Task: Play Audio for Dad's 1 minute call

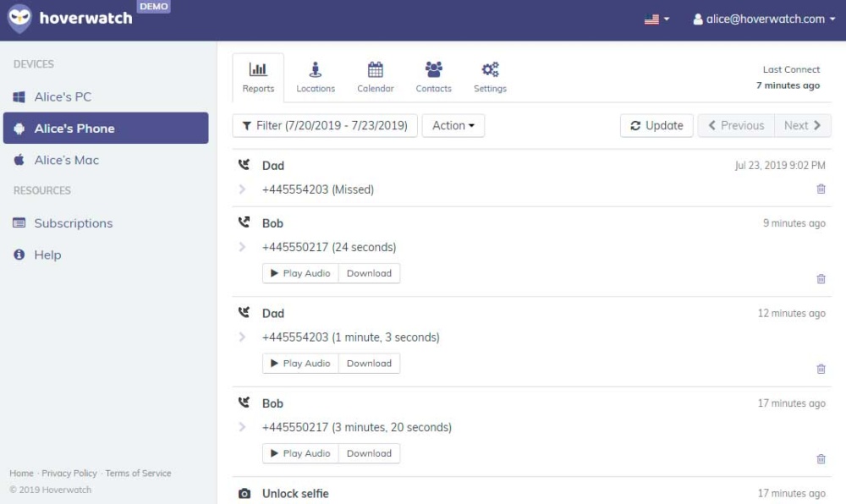Action: tap(300, 364)
